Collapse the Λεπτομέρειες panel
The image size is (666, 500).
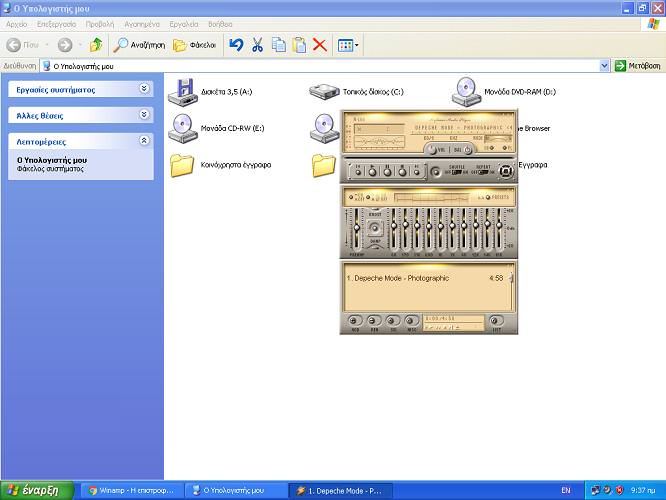(144, 142)
